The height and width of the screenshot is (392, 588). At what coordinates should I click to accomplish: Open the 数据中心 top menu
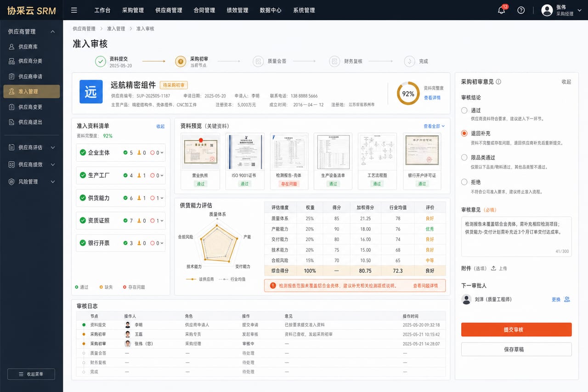[271, 10]
